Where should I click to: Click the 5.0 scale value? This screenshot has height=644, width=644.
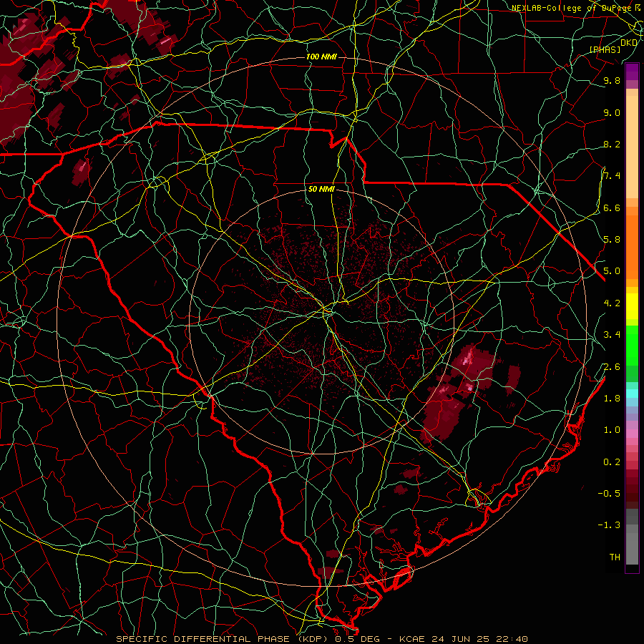pyautogui.click(x=612, y=271)
